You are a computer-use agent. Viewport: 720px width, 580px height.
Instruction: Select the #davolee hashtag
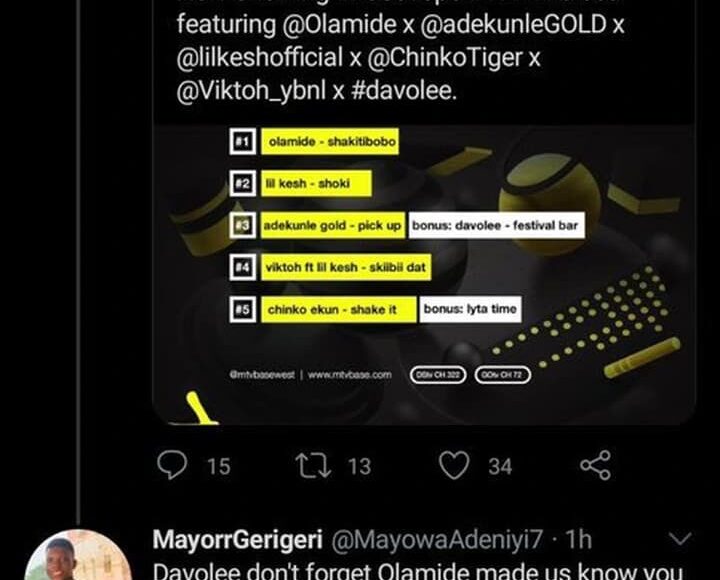pos(404,90)
